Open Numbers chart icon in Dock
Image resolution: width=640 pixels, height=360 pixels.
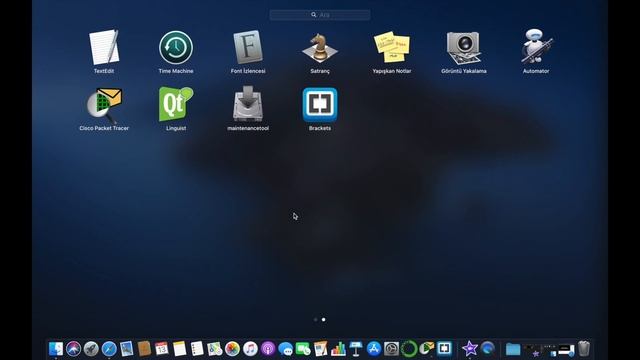click(338, 349)
